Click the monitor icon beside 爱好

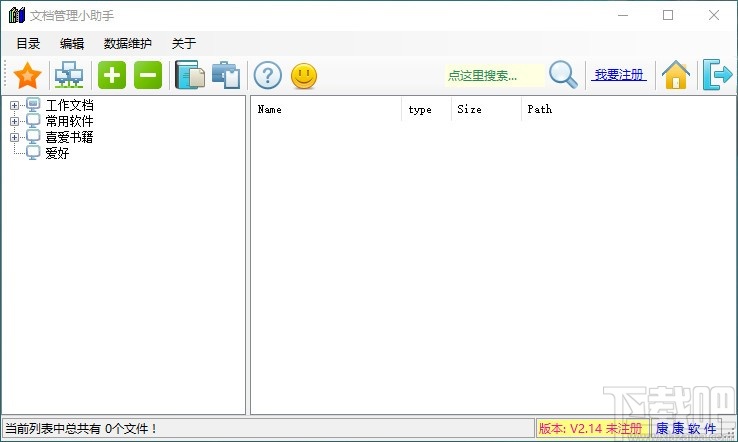click(x=33, y=153)
